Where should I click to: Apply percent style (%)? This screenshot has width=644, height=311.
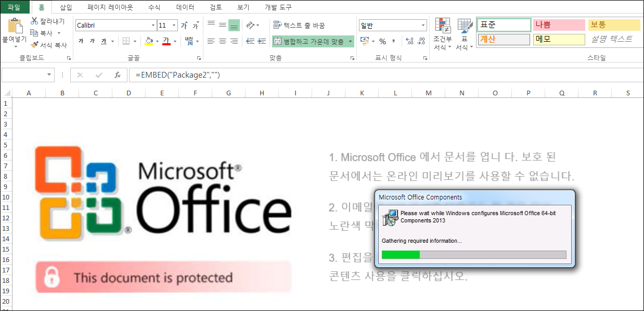point(382,41)
